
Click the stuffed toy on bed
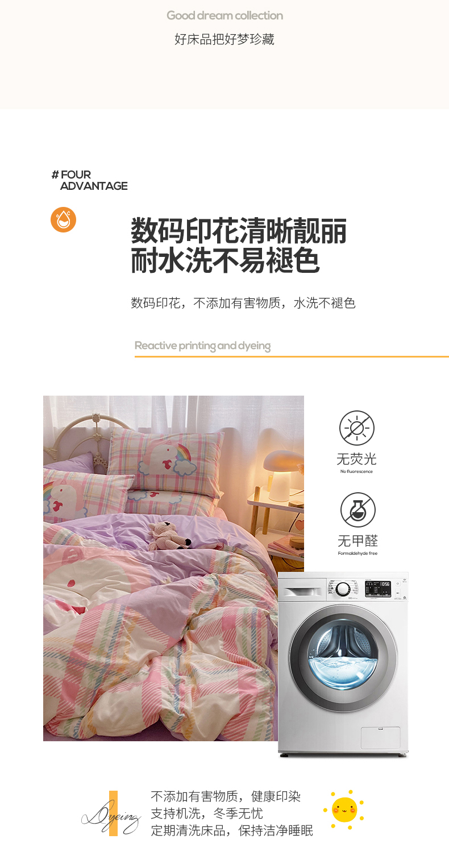click(x=169, y=535)
